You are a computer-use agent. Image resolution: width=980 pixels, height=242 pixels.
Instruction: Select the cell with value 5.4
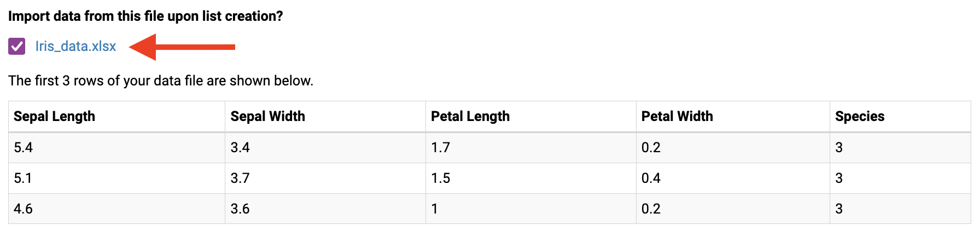(24, 147)
